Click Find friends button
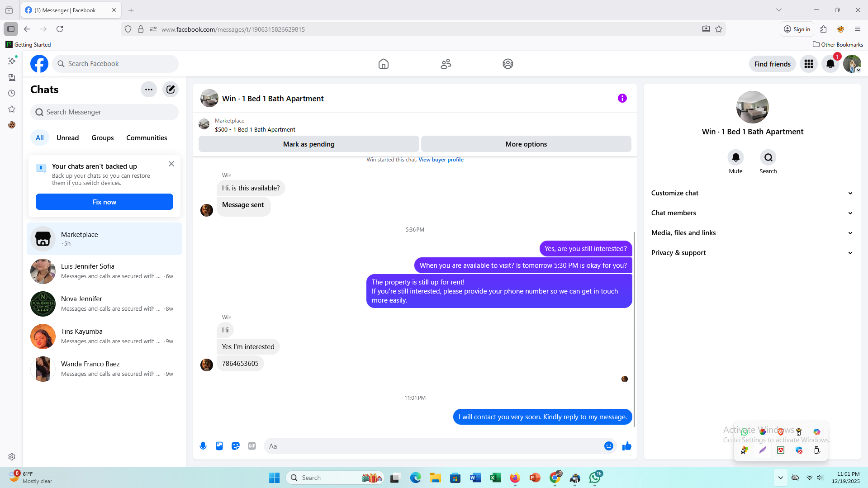The height and width of the screenshot is (488, 868). pyautogui.click(x=773, y=64)
